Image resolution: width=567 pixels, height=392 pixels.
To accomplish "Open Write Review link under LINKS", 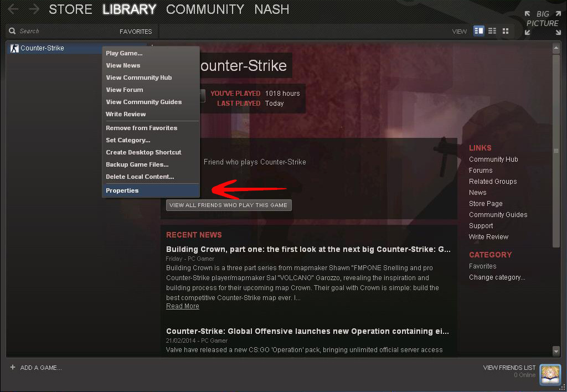I will coord(488,237).
